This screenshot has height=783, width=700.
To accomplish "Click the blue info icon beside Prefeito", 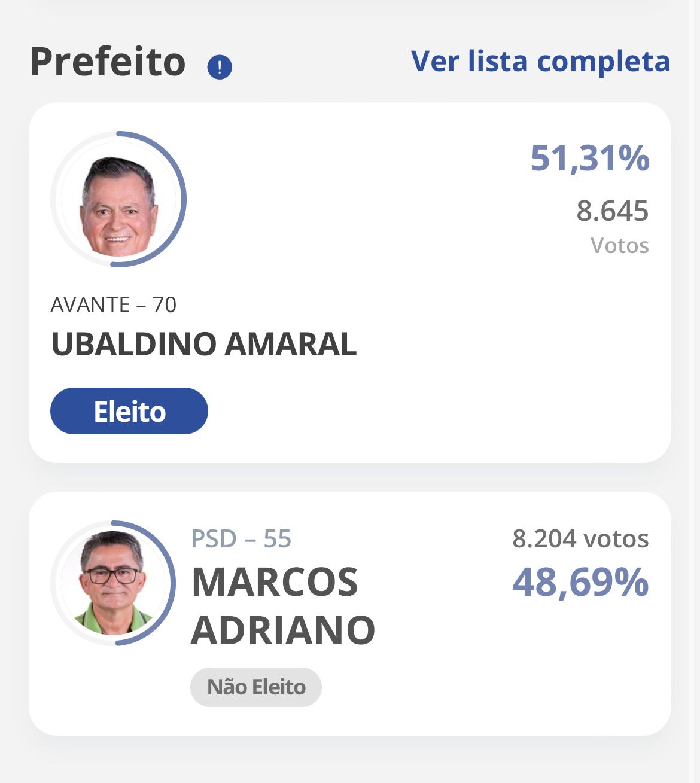I will click(x=220, y=67).
